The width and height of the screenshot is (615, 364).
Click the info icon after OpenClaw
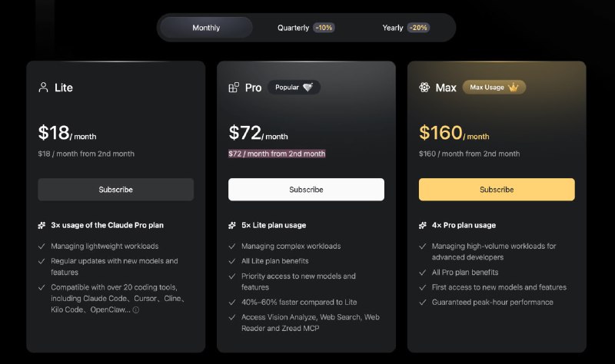coord(136,310)
